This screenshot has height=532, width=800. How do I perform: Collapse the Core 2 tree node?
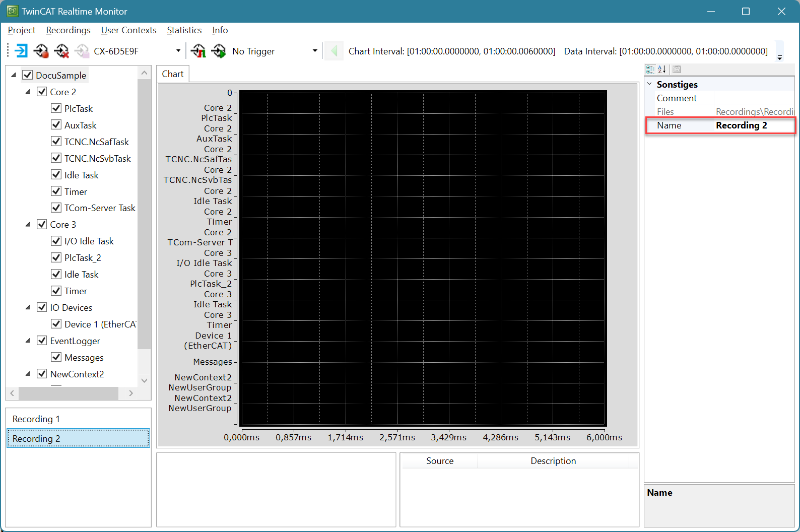tap(28, 92)
